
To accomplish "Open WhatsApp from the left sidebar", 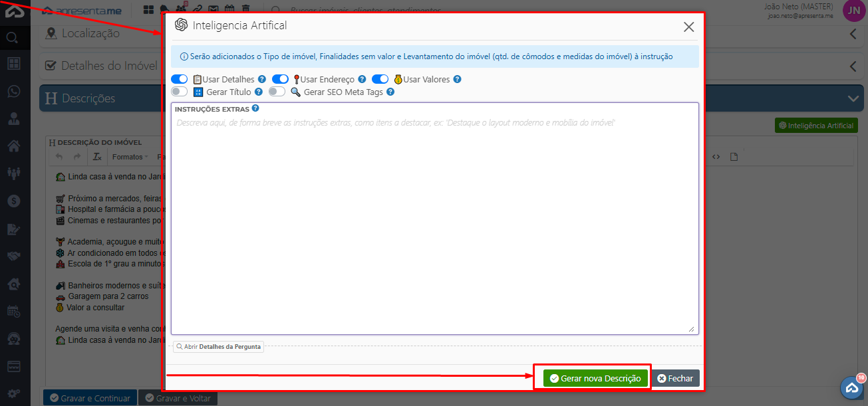I will point(13,92).
